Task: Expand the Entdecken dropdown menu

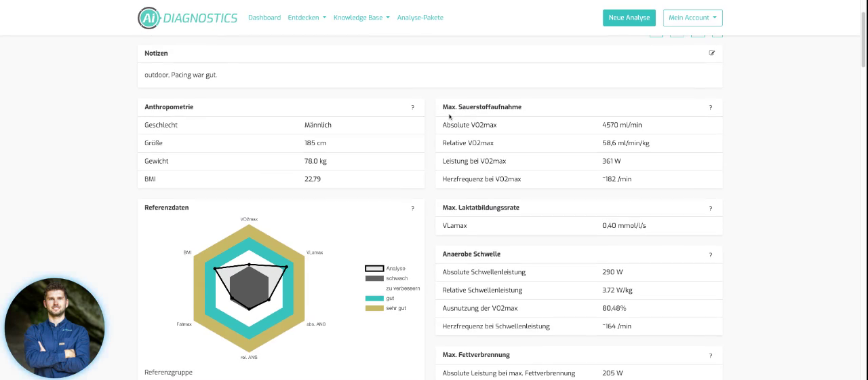Action: [307, 18]
